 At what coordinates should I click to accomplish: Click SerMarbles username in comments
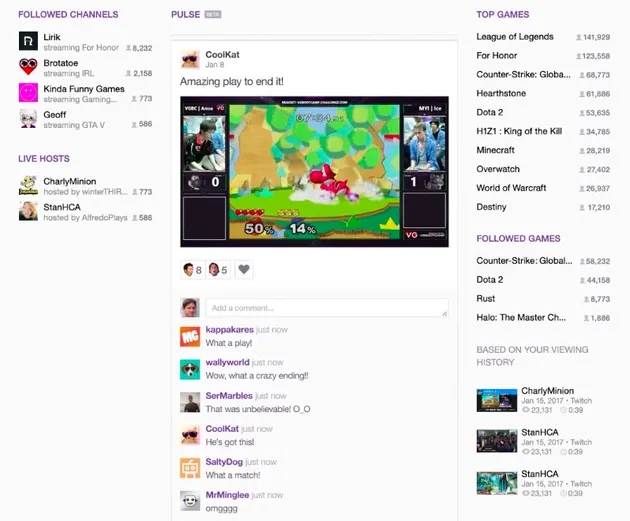pos(229,396)
